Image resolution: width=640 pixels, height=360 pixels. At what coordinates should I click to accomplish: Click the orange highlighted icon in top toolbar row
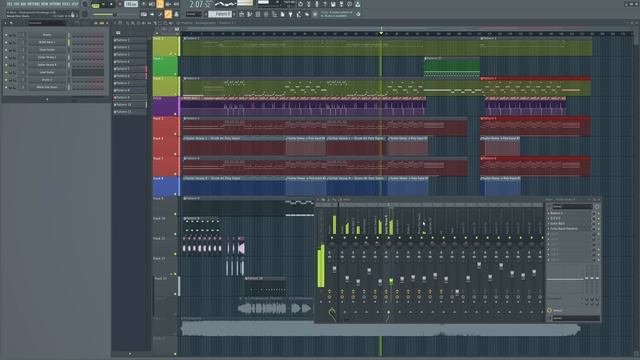(x=160, y=4)
